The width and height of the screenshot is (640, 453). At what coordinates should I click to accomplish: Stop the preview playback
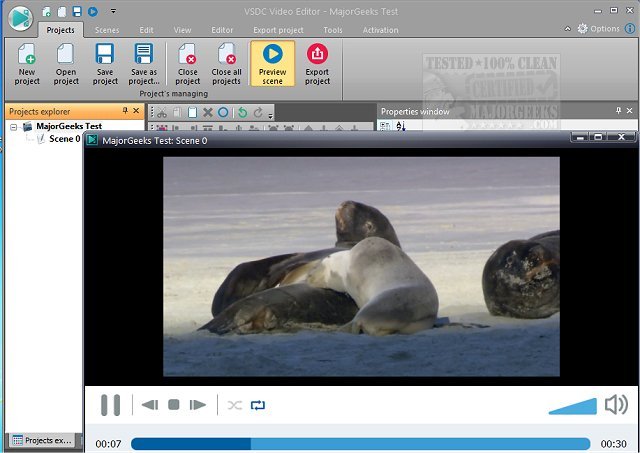174,405
